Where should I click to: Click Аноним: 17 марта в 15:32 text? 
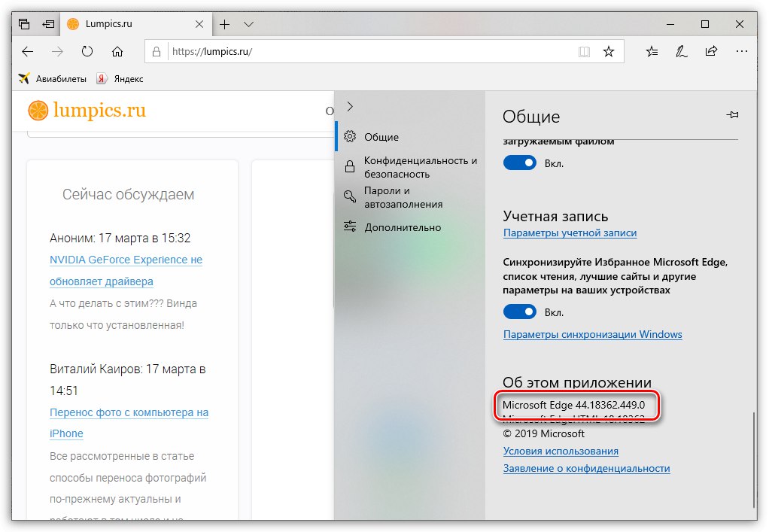coord(120,239)
